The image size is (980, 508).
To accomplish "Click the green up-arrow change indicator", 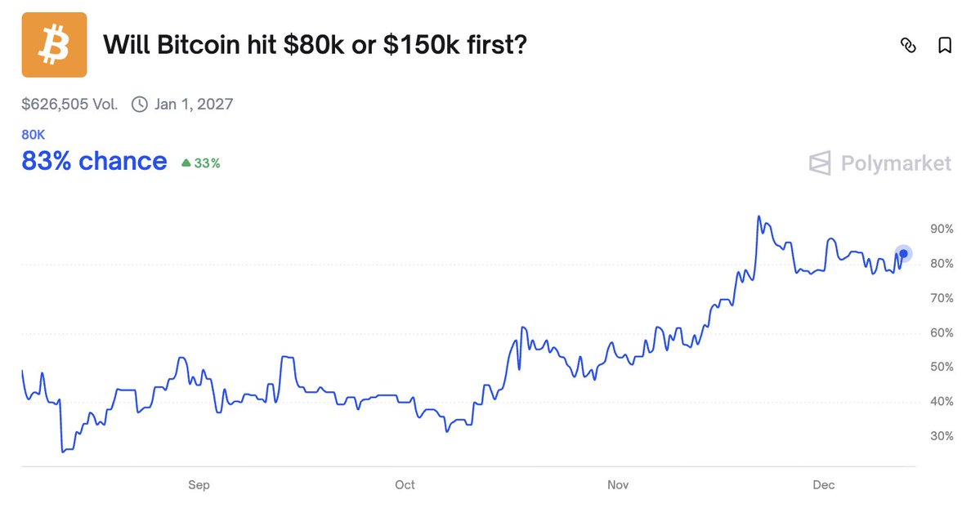I will pyautogui.click(x=186, y=163).
